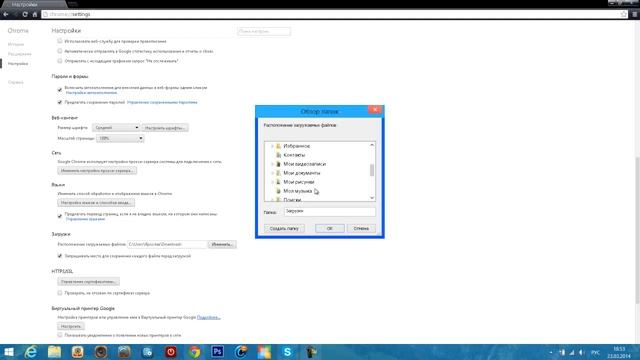Launch Internet Explorer from taskbar
640x360 pixels.
point(31,352)
